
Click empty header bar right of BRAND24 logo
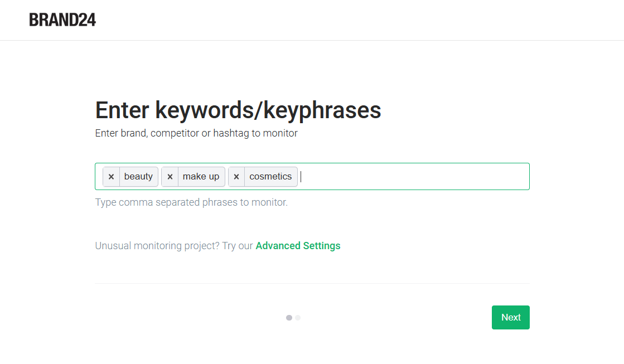(357, 20)
